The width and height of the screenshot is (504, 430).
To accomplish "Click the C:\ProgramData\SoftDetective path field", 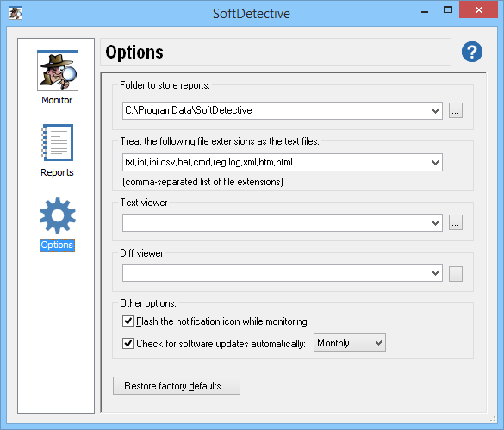I will (277, 111).
